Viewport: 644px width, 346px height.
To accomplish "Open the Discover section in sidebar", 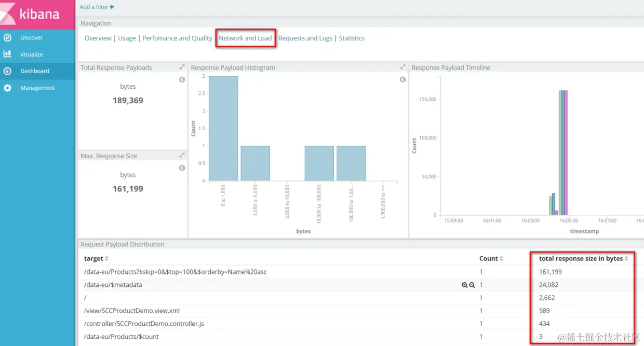I will tap(31, 37).
